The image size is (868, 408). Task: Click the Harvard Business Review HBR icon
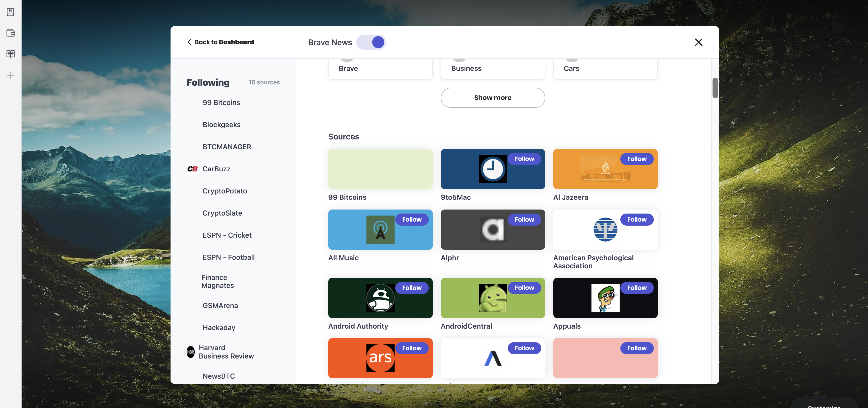click(x=190, y=352)
